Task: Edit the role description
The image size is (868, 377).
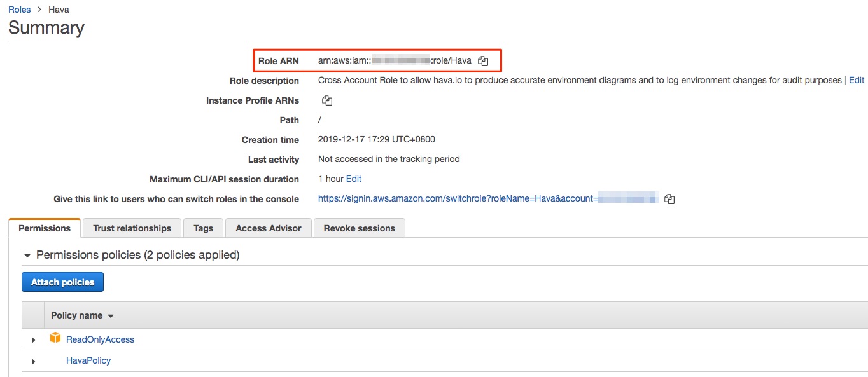Action: point(857,80)
